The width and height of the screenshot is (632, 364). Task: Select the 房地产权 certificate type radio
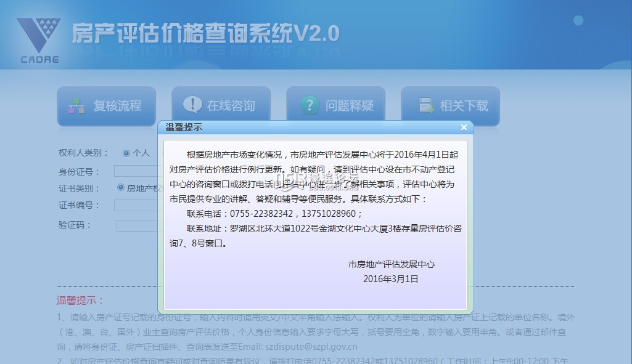[x=121, y=188]
